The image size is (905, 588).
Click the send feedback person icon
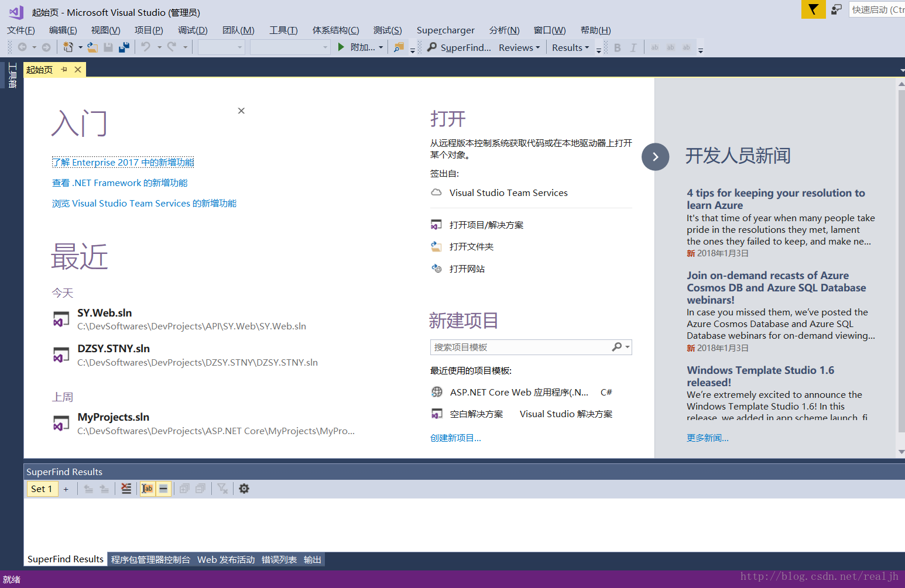(837, 9)
